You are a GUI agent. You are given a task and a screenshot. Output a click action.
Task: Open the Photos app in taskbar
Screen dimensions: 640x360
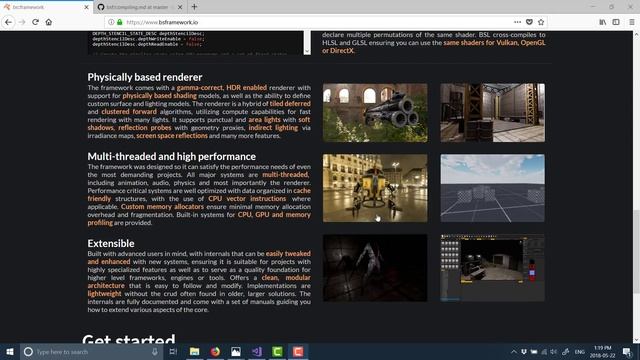point(236,351)
